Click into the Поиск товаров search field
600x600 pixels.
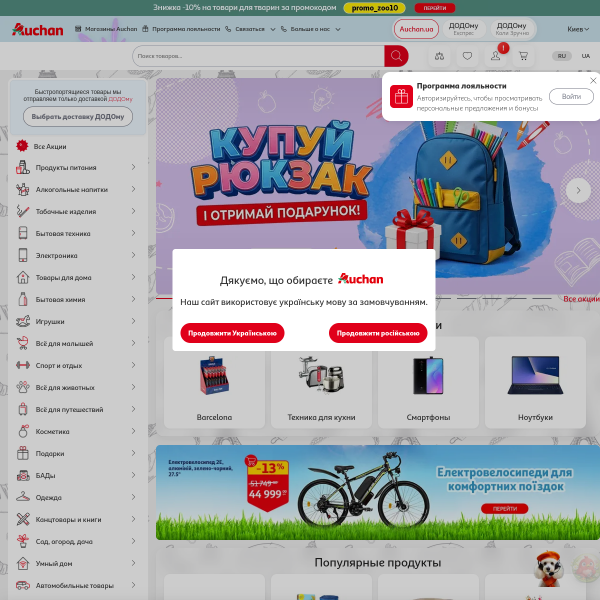(258, 56)
